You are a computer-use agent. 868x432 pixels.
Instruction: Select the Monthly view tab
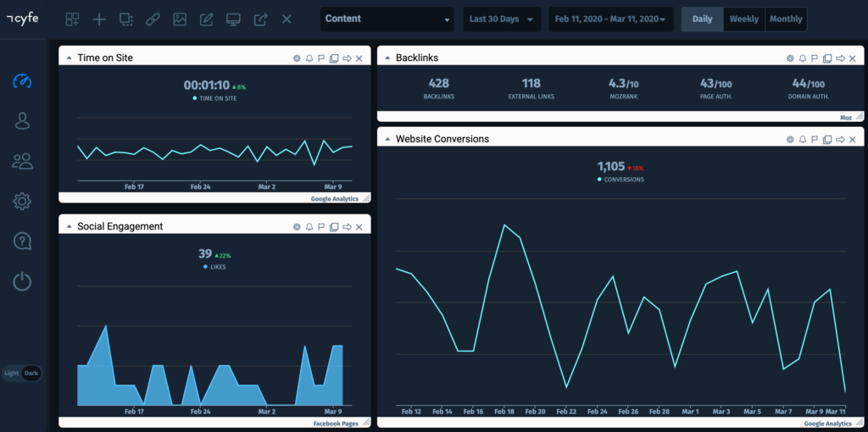coord(786,19)
